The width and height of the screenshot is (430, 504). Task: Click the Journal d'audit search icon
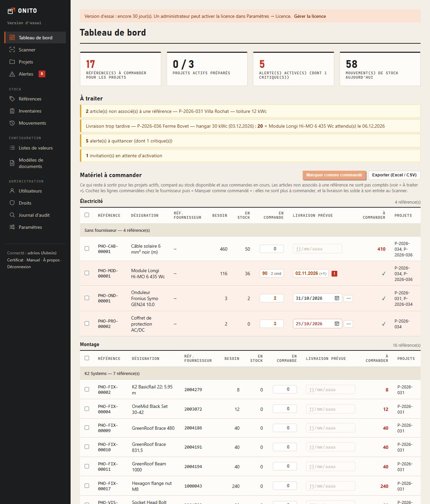pos(12,215)
